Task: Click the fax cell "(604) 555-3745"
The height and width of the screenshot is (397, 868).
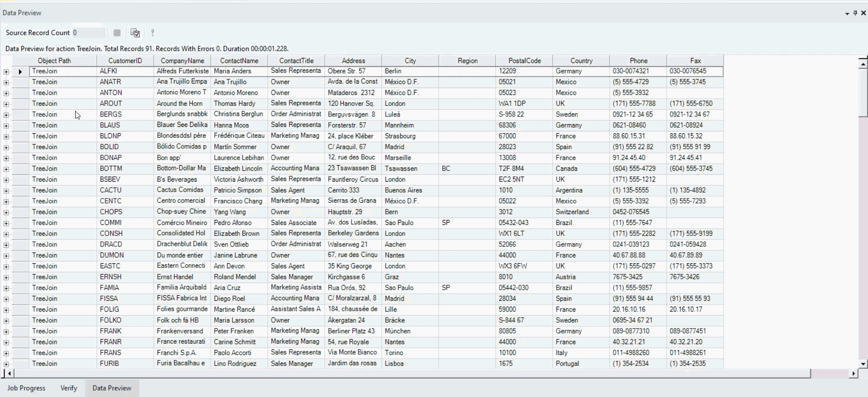Action: (x=695, y=168)
